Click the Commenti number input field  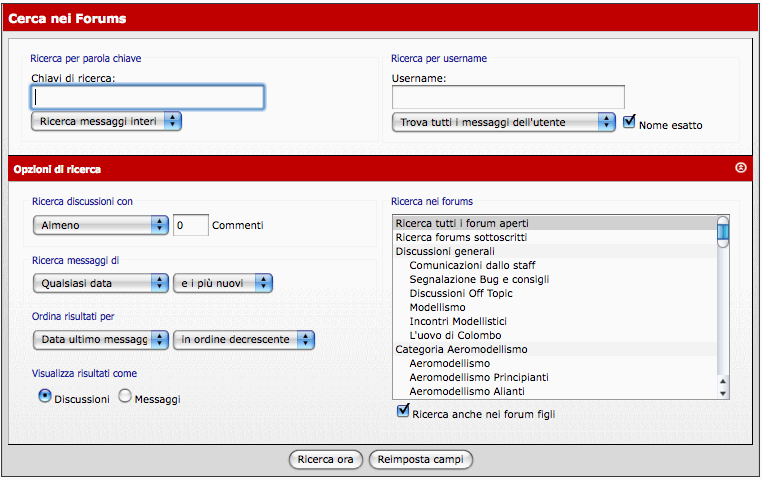pyautogui.click(x=190, y=226)
